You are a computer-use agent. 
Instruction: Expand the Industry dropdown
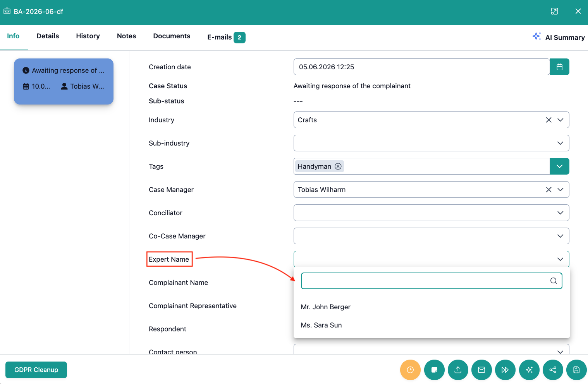(560, 120)
